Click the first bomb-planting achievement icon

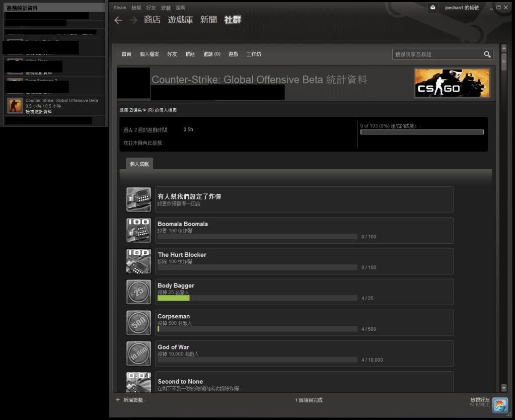(138, 199)
